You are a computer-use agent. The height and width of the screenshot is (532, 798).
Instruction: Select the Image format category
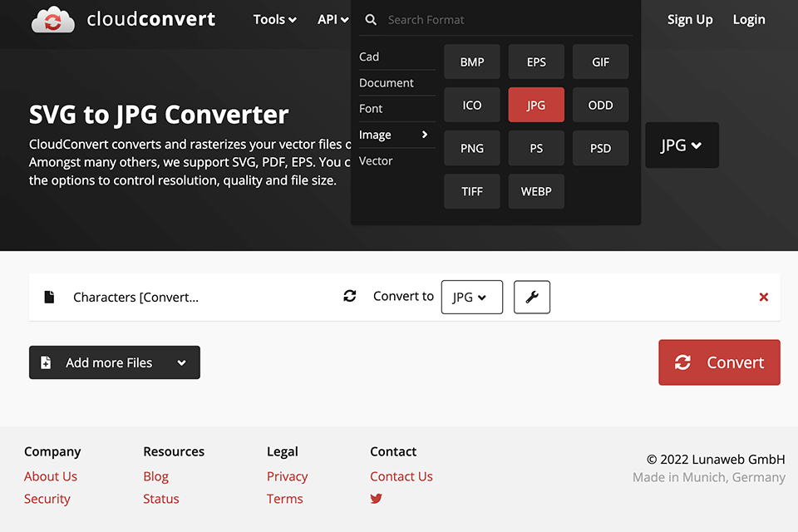pos(397,135)
